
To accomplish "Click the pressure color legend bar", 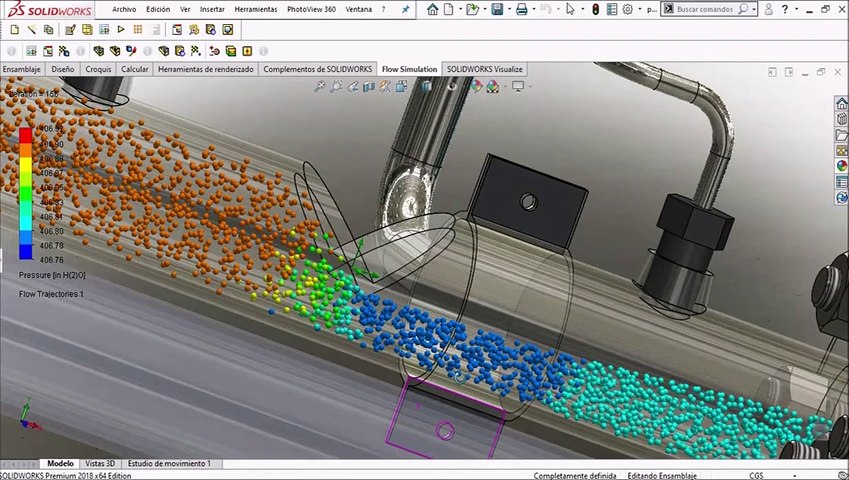I will (25, 194).
